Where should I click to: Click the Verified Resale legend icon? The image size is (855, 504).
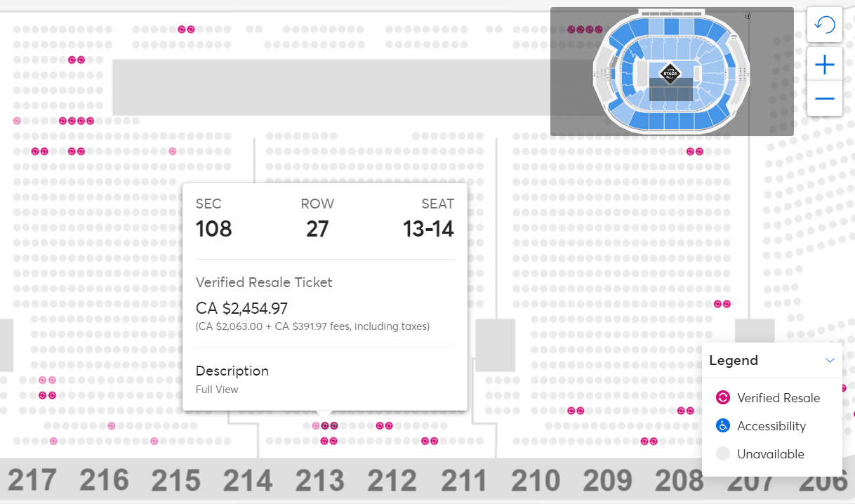(x=722, y=398)
